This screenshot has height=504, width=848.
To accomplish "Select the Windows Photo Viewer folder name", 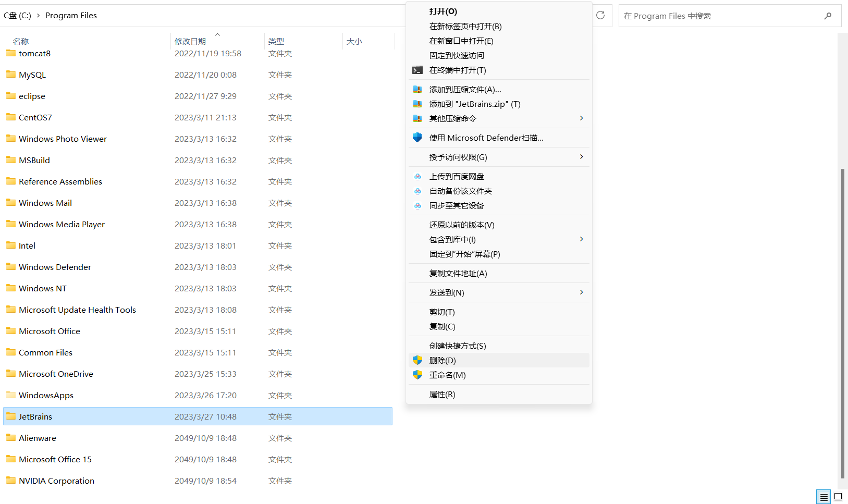I will (63, 139).
